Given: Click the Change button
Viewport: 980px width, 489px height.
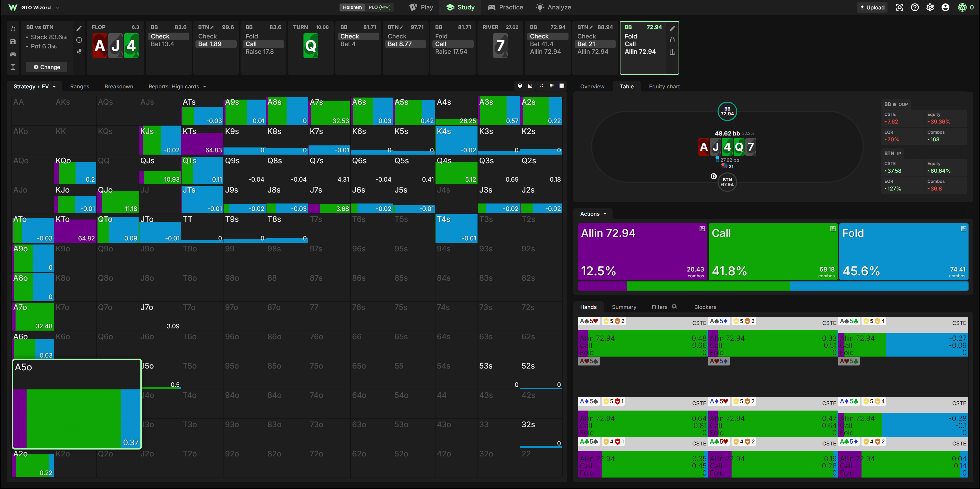Looking at the screenshot, I should [47, 67].
